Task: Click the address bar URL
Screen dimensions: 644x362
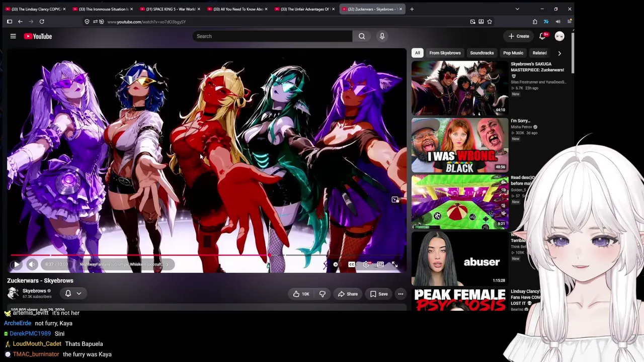Action: (x=146, y=22)
